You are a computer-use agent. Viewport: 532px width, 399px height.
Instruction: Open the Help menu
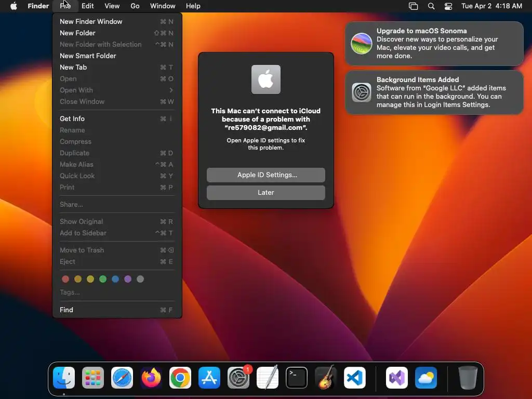(x=193, y=6)
